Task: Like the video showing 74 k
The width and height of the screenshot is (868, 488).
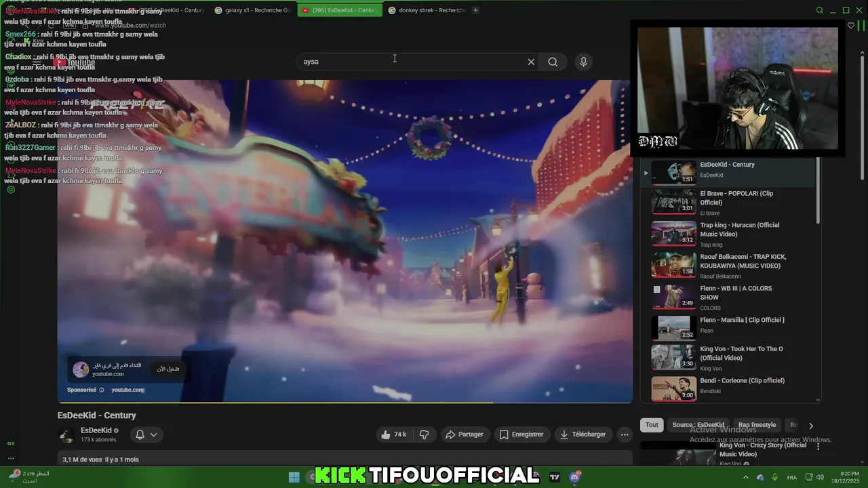Action: point(394,434)
